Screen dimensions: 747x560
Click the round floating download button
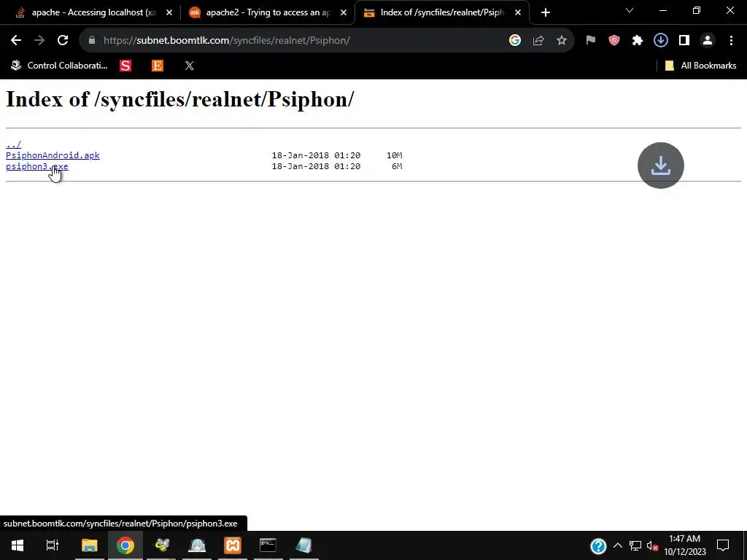point(661,166)
